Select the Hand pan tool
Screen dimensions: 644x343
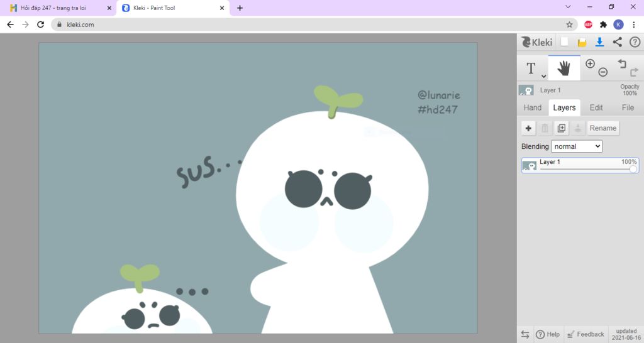(564, 68)
